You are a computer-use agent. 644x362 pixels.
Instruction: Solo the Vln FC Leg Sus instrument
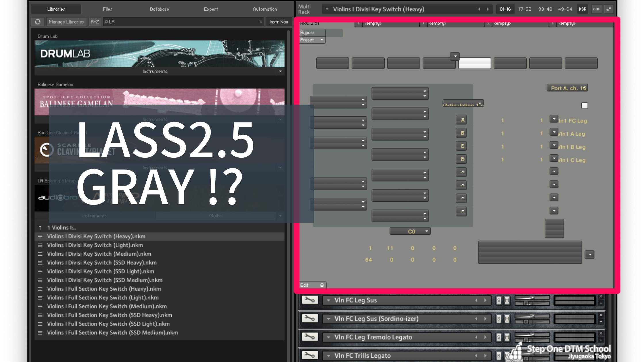click(499, 301)
